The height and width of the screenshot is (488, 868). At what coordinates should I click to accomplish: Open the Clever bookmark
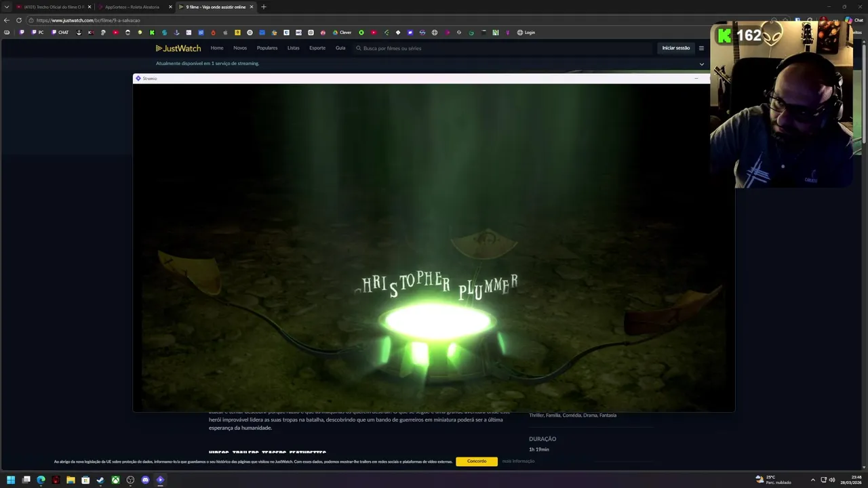[342, 33]
